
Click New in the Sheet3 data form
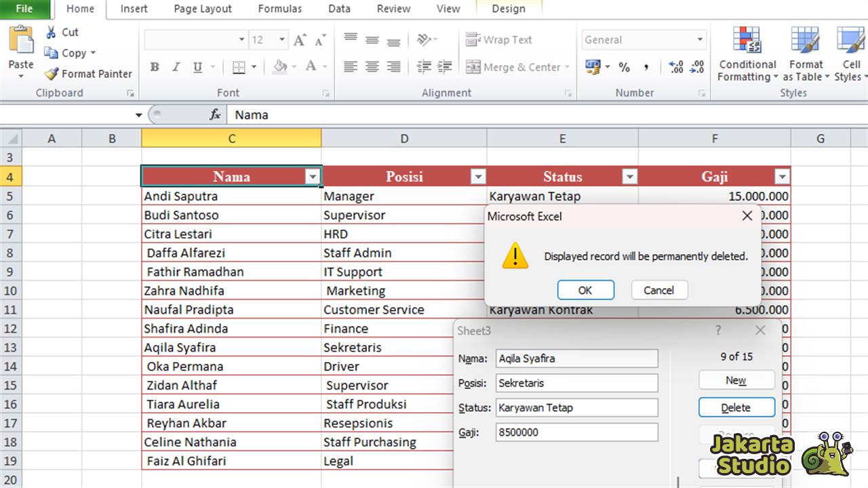pyautogui.click(x=736, y=380)
